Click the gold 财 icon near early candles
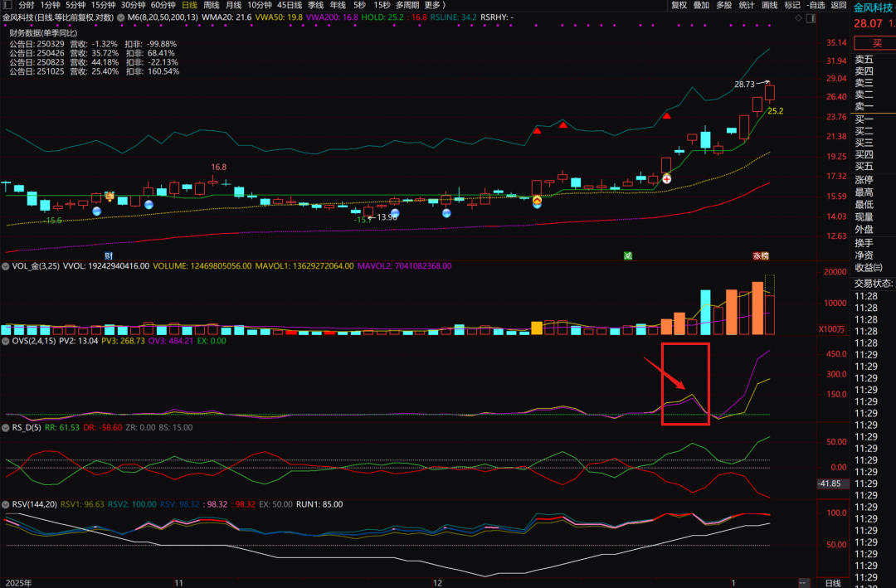The image size is (896, 588). tap(110, 196)
